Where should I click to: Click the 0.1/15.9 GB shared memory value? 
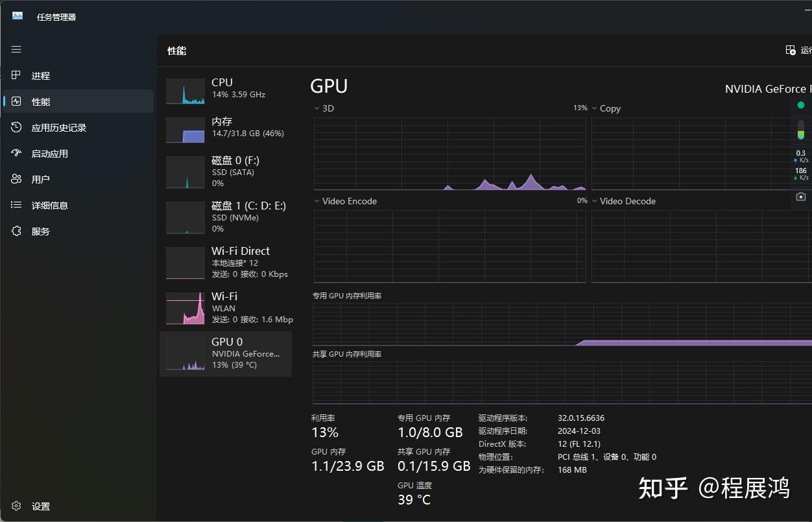pyautogui.click(x=434, y=466)
